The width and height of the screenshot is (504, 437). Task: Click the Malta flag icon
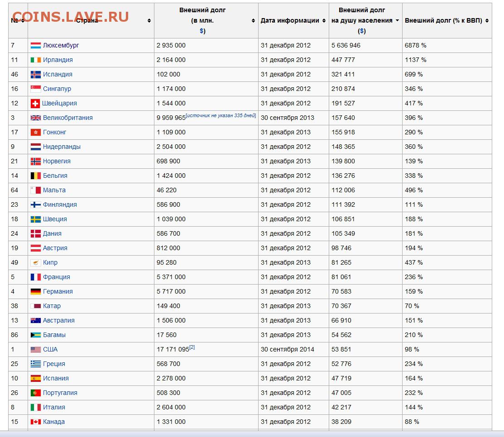click(36, 190)
